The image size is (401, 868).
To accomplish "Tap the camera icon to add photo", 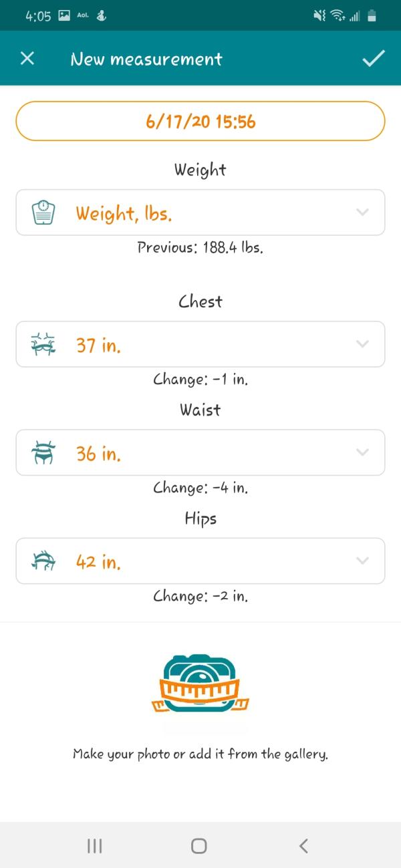I will tap(200, 684).
